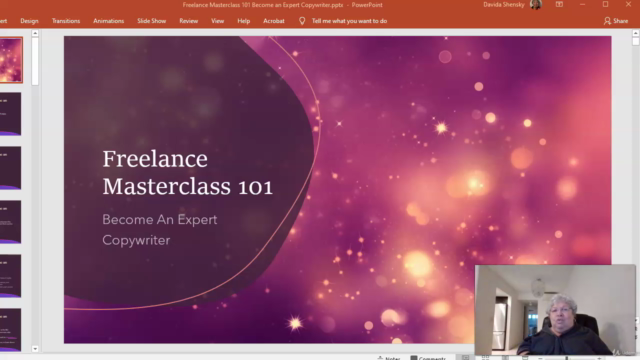The image size is (640, 360).
Task: Toggle the Comments pane button
Action: 428,358
